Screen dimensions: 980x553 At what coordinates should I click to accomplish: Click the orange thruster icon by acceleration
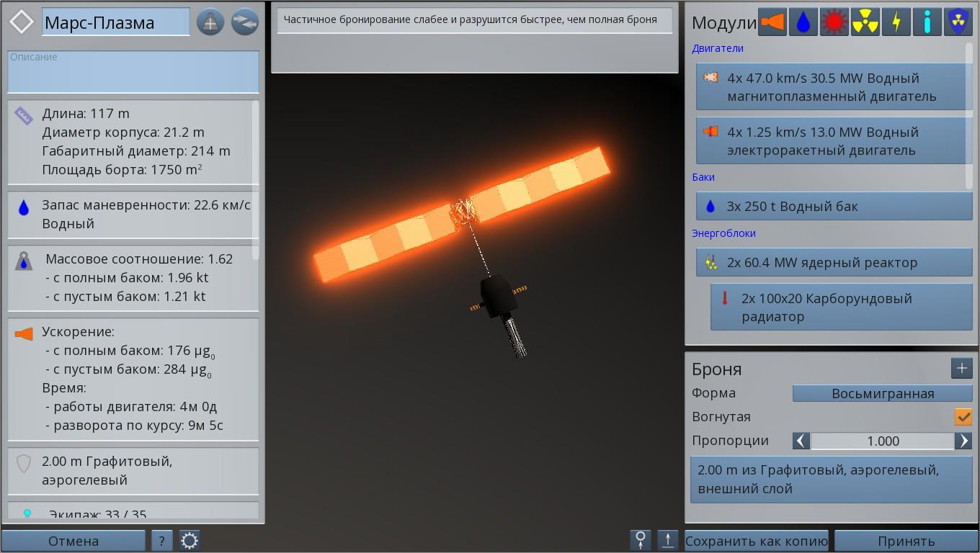tap(24, 334)
